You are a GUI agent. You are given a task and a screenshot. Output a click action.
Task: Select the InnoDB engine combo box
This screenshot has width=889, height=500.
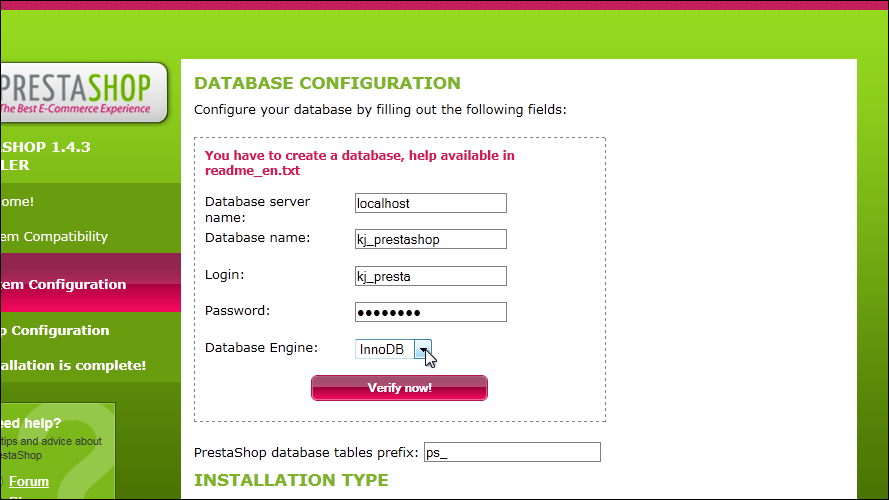(x=393, y=349)
